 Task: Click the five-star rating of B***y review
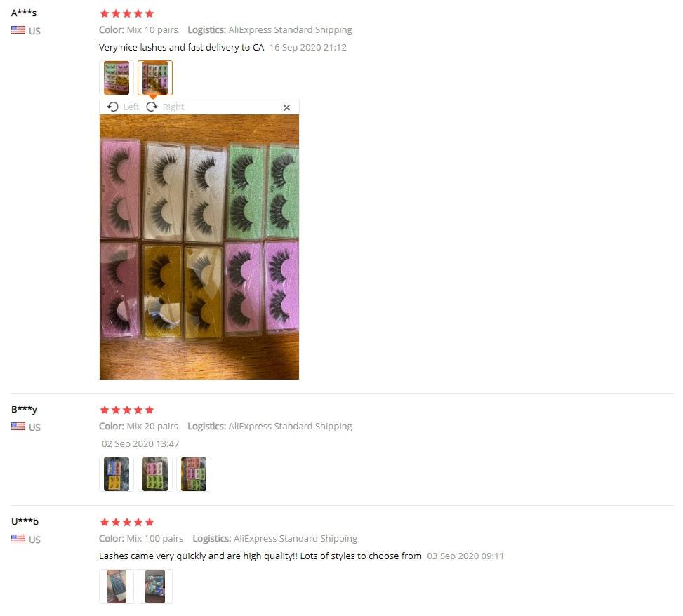[127, 410]
